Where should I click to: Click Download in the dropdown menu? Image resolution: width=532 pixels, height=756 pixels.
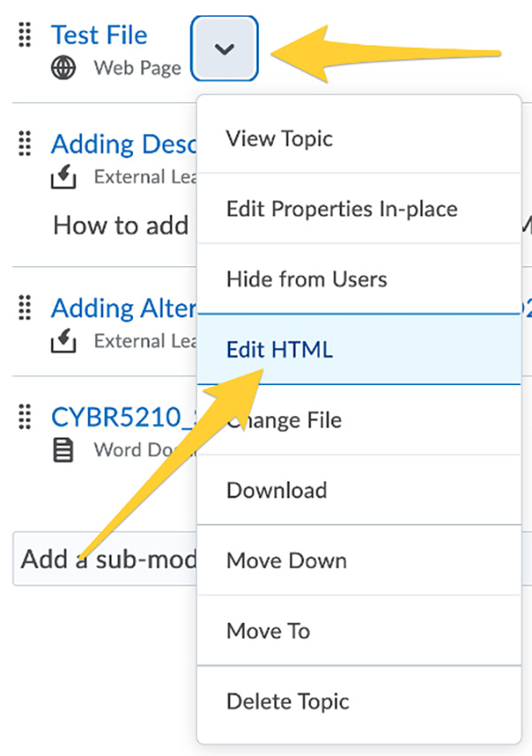(x=277, y=490)
